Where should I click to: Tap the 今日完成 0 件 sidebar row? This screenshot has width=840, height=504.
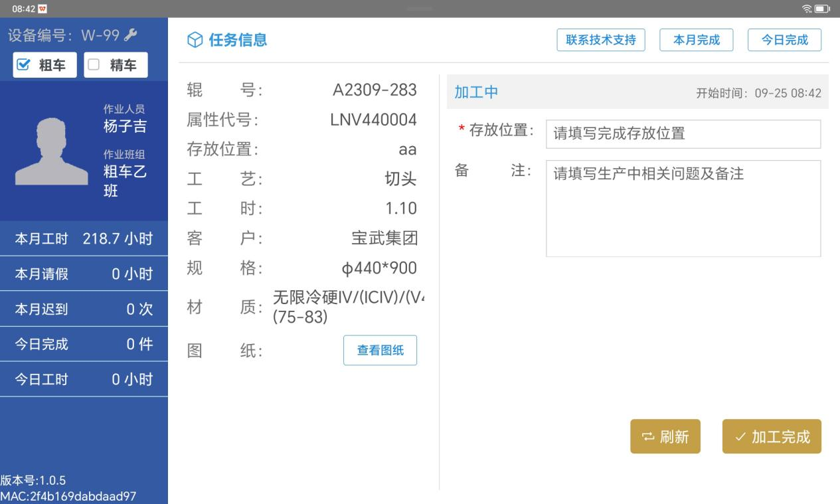click(x=84, y=344)
